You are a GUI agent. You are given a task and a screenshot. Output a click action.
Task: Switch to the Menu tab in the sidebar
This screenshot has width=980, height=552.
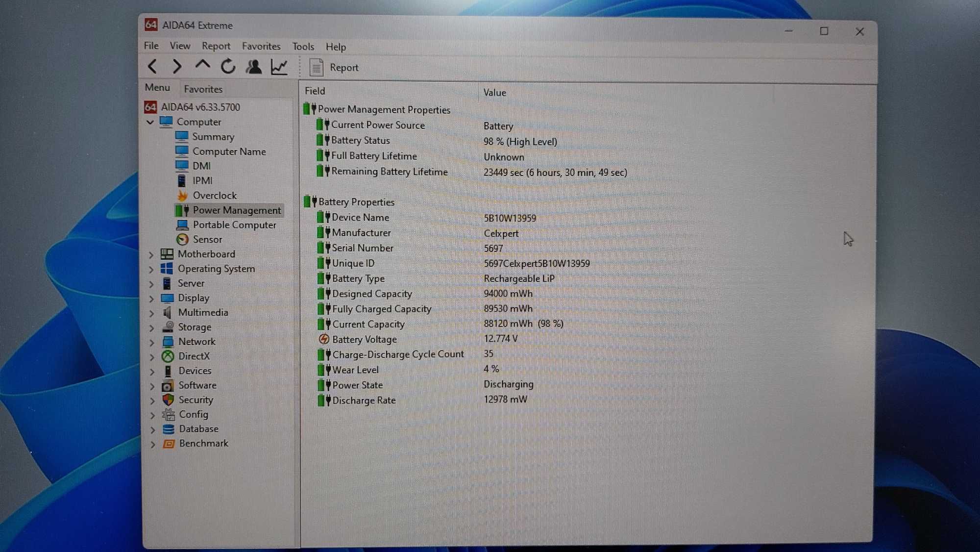point(157,88)
